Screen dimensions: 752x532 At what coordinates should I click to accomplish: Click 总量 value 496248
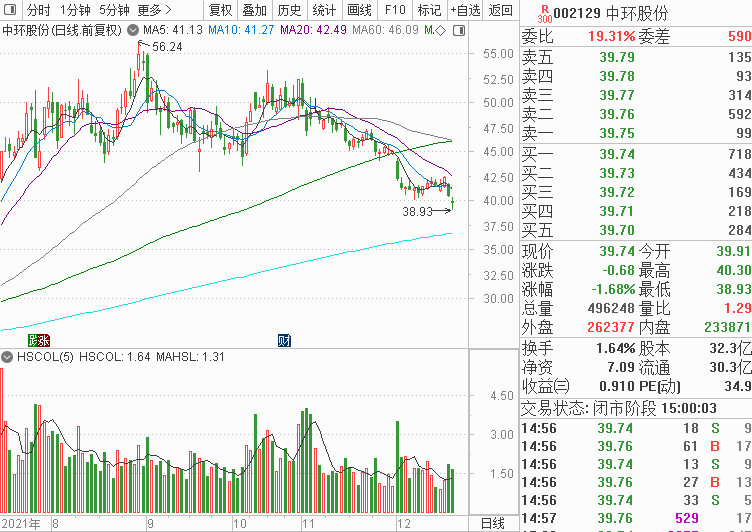coord(611,308)
